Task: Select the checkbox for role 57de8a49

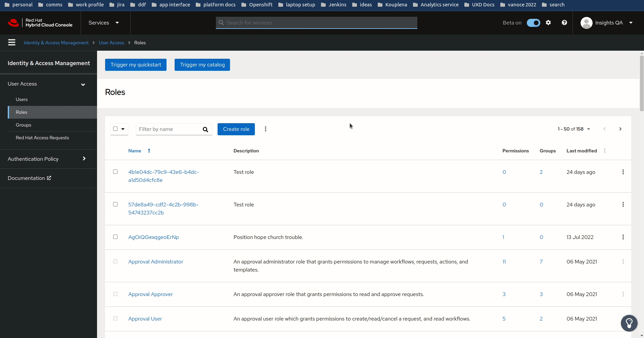Action: (116, 204)
